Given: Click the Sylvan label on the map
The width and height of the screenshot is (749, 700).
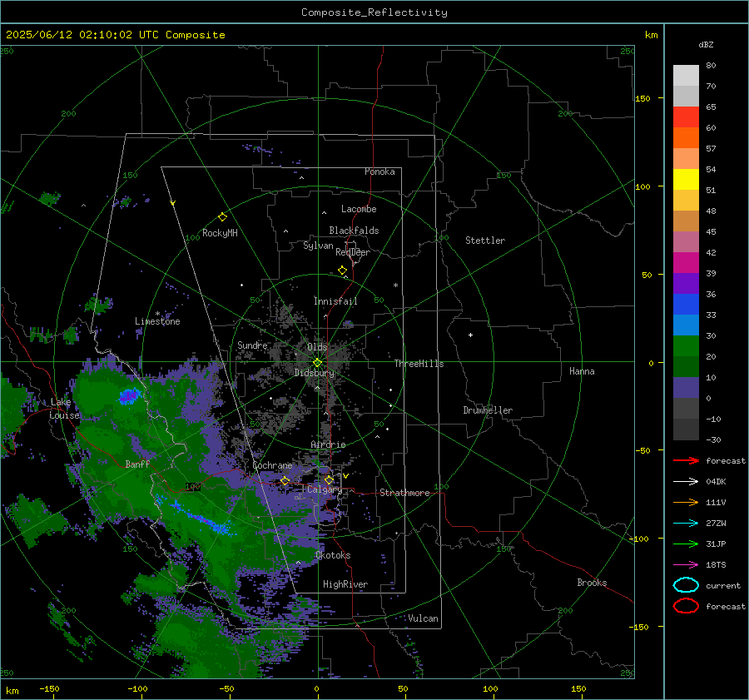Looking at the screenshot, I should click(318, 246).
